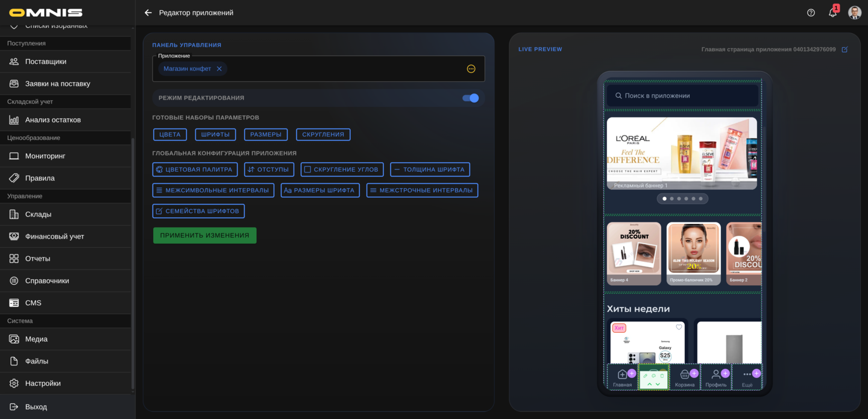This screenshot has height=419, width=868.
Task: Remove the Магазин конфет chip
Action: pyautogui.click(x=219, y=69)
